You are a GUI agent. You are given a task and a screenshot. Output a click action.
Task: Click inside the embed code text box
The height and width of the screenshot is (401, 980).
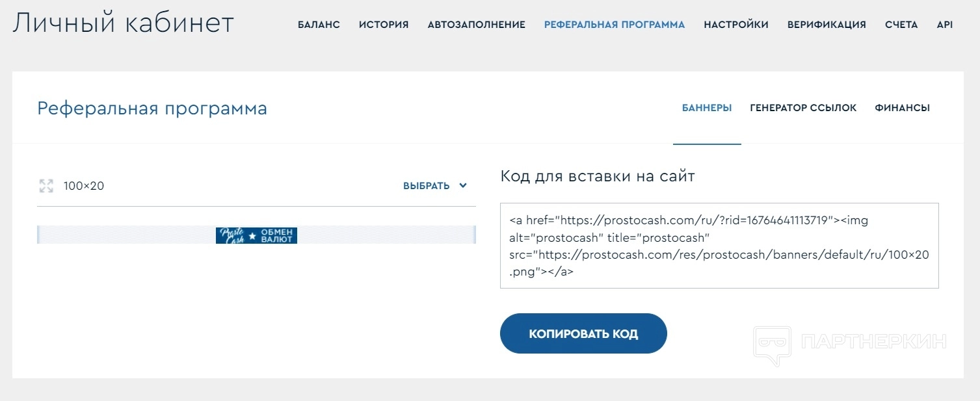(x=719, y=246)
